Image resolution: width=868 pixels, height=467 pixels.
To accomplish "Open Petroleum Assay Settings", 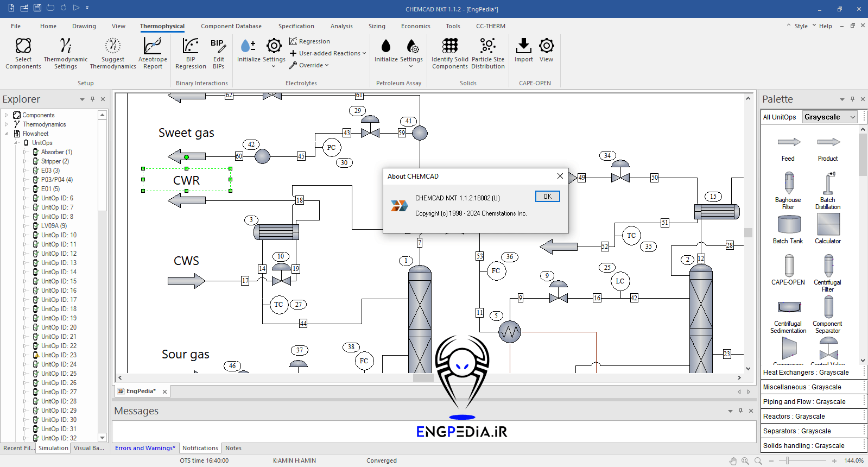I will click(411, 53).
